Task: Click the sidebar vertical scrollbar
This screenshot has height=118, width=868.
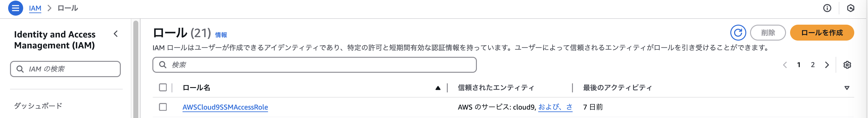Action: pyautogui.click(x=136, y=69)
